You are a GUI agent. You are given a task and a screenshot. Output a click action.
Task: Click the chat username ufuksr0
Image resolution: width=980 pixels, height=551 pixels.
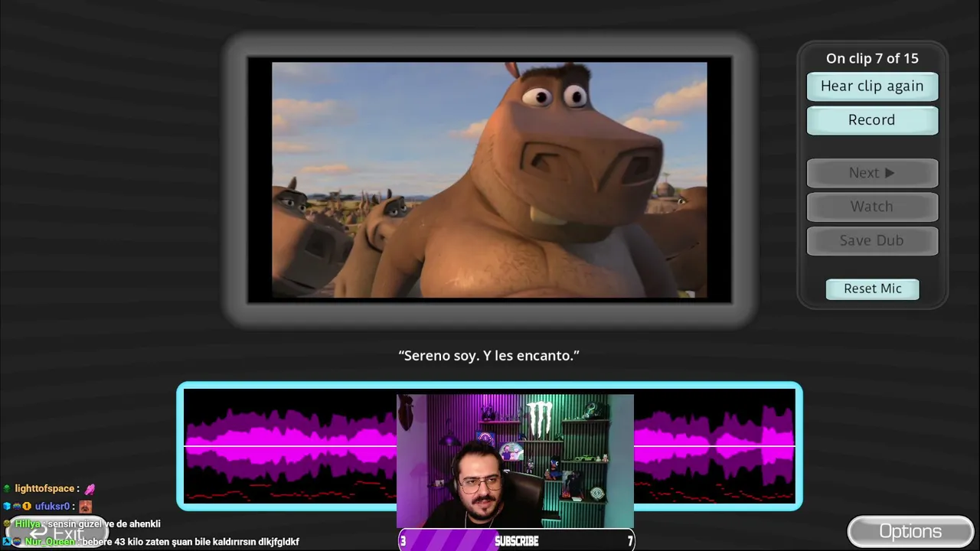(53, 506)
